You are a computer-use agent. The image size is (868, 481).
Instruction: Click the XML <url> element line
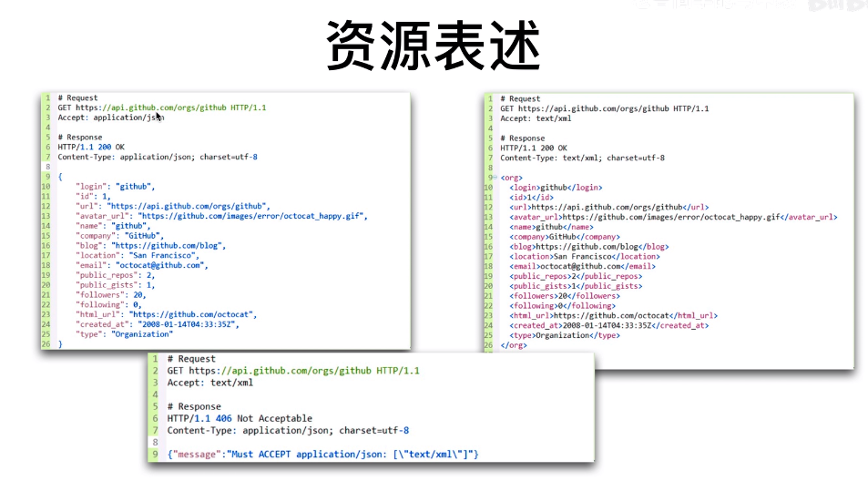pos(609,208)
